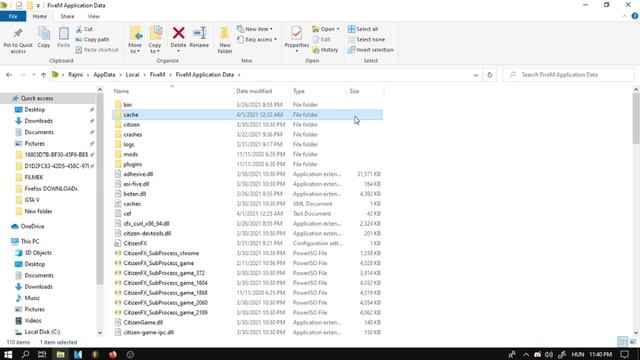Click the Paste ribbon icon
The height and width of the screenshot is (360, 640).
(x=63, y=38)
